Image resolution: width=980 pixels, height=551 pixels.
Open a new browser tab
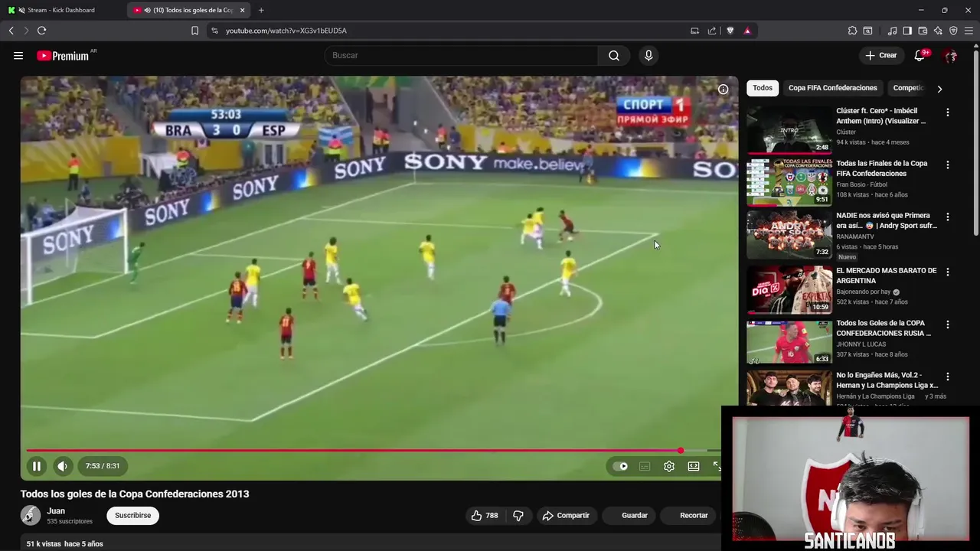coord(261,10)
